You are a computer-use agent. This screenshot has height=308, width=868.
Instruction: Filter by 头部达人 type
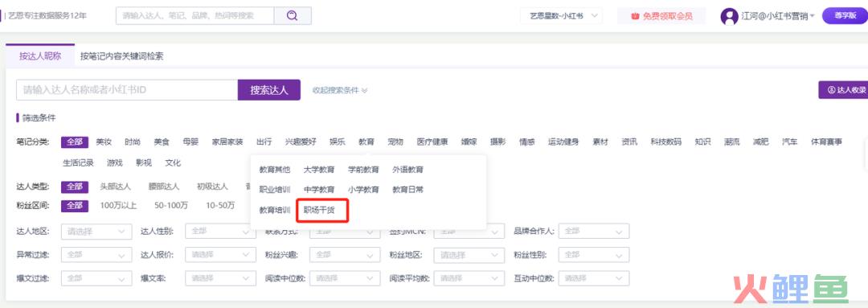[115, 187]
